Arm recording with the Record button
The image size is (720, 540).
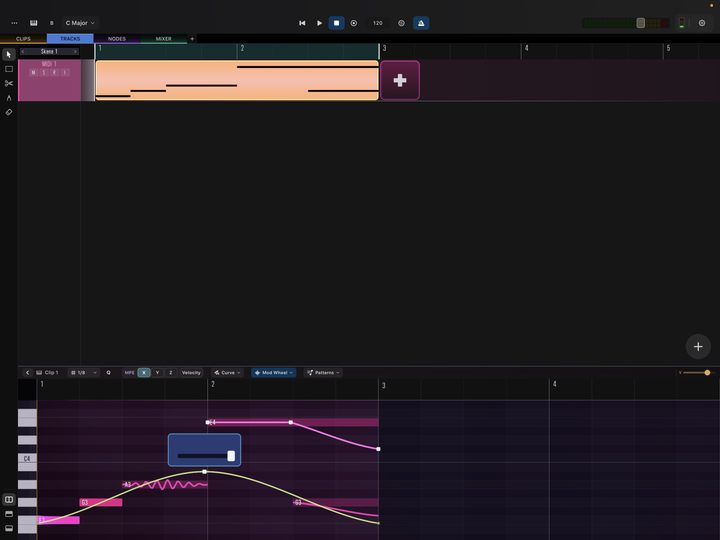tap(354, 23)
